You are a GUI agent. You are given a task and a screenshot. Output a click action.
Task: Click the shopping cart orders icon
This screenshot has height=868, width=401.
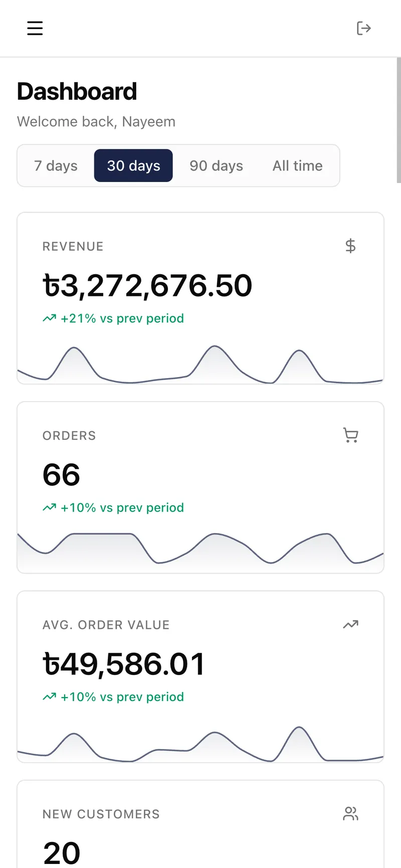click(x=351, y=435)
